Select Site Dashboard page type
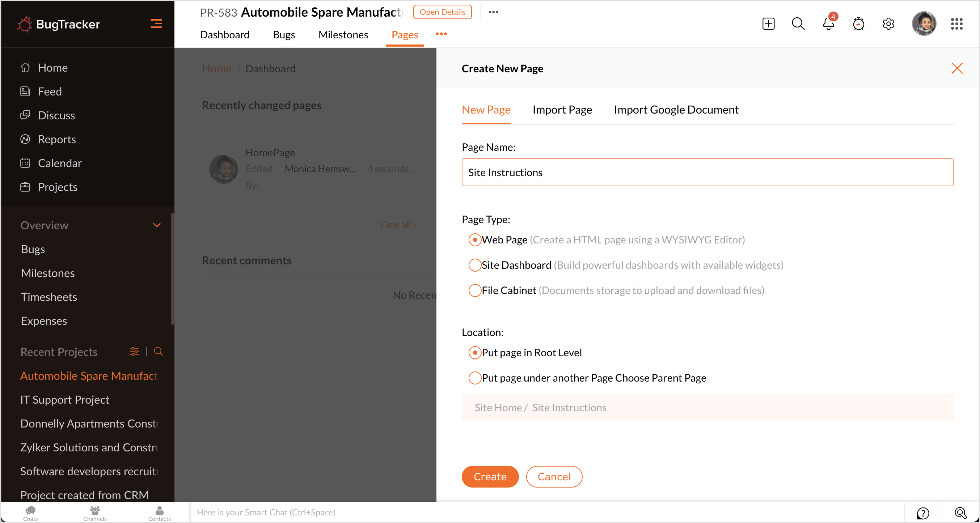The height and width of the screenshot is (523, 980). pyautogui.click(x=474, y=265)
